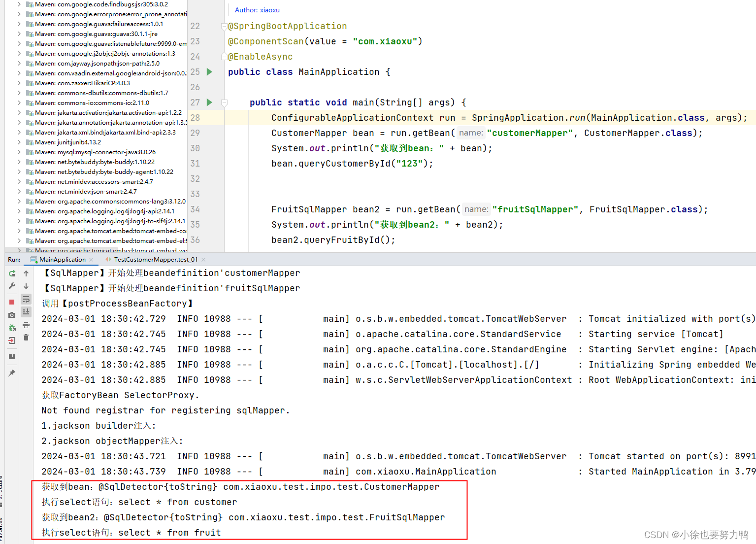The height and width of the screenshot is (544, 756).
Task: Toggle soft-wrap in the console output
Action: click(26, 299)
